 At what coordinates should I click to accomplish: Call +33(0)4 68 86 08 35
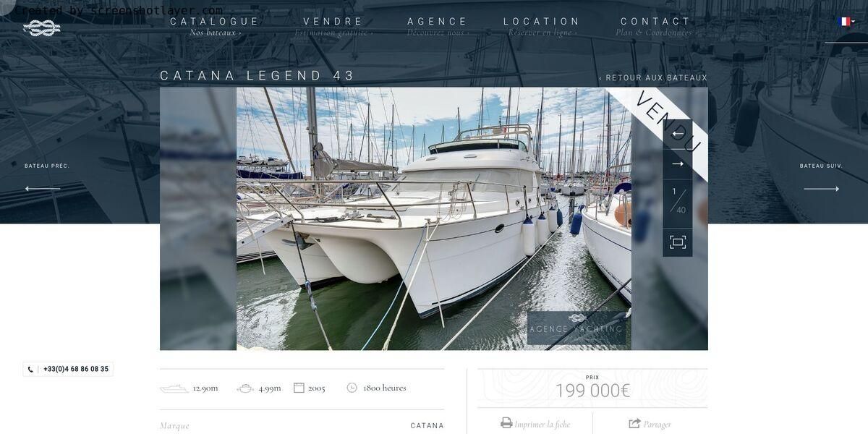click(x=76, y=370)
